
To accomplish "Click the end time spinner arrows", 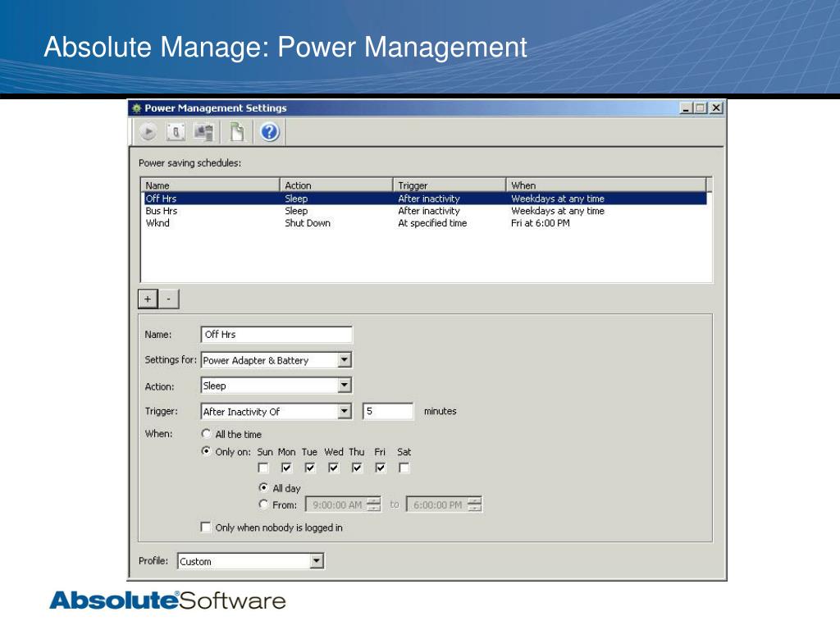I will tap(475, 504).
